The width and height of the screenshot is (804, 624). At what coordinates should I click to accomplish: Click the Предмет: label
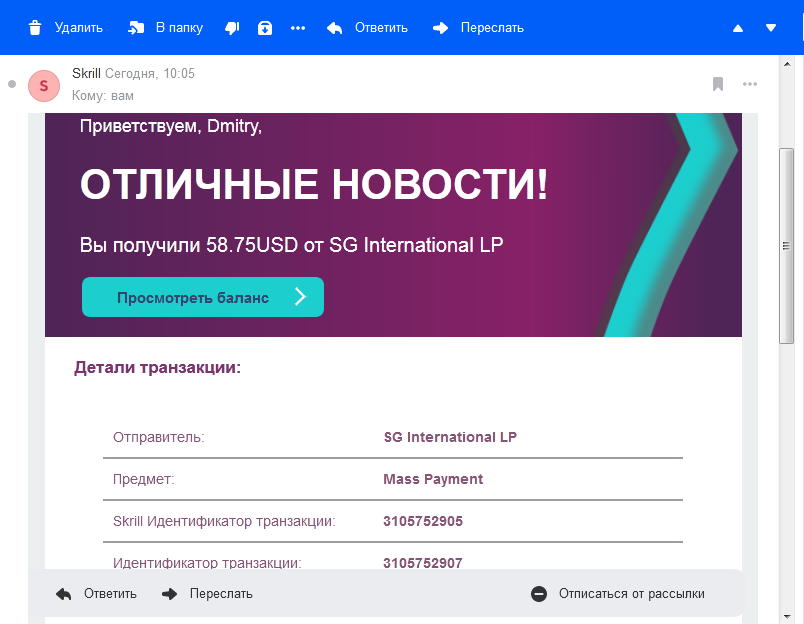point(144,479)
